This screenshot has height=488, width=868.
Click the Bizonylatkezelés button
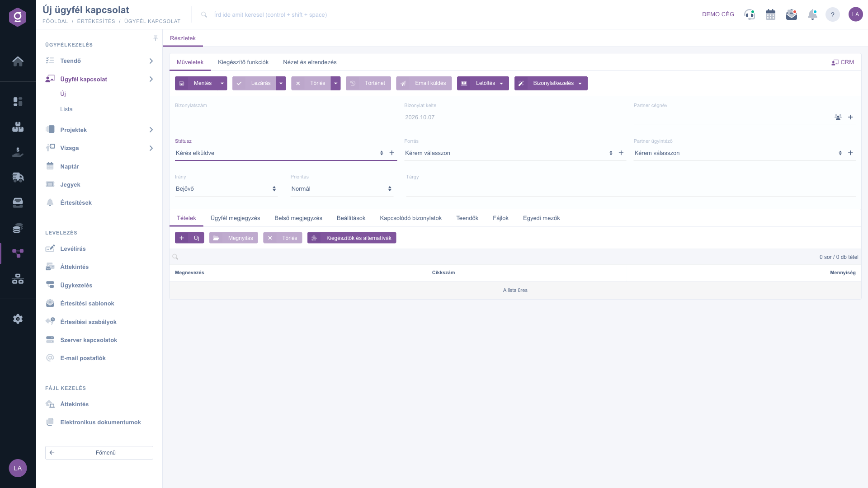pos(551,84)
